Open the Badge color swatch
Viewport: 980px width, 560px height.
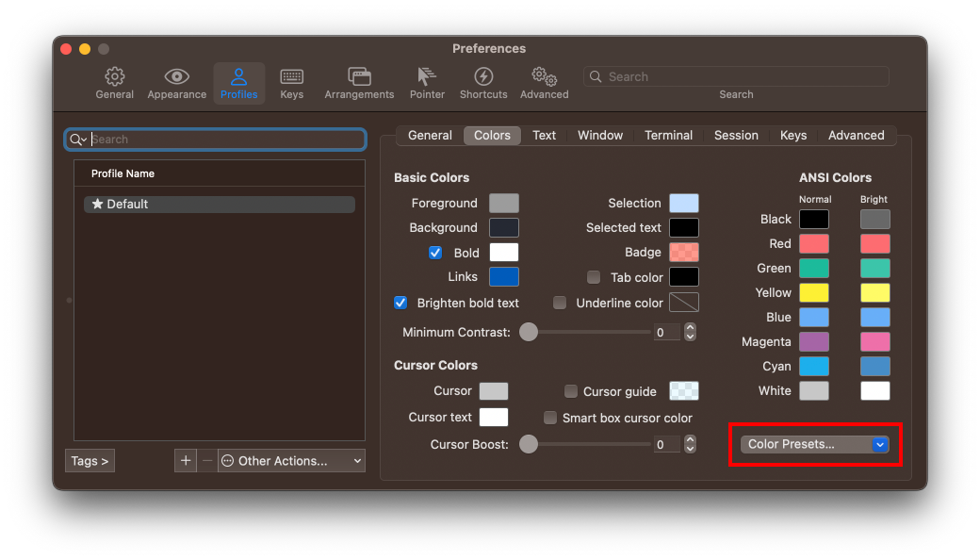pos(684,253)
